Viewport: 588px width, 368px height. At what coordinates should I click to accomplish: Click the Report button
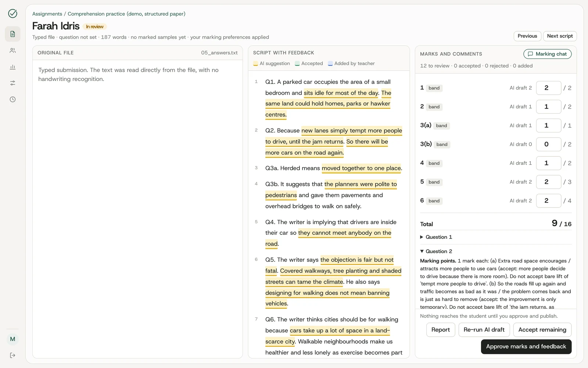(441, 330)
